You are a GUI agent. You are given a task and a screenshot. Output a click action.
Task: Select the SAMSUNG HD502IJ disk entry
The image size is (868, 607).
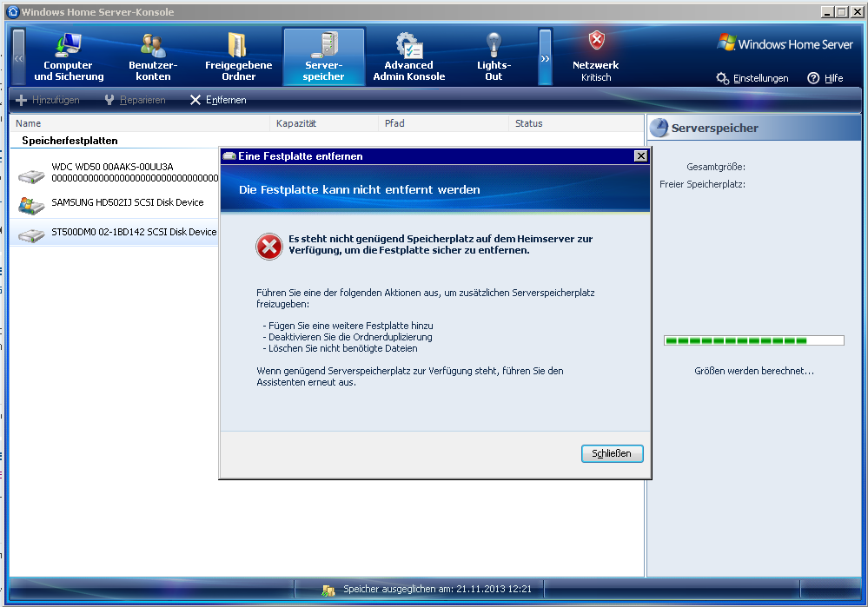coord(127,203)
